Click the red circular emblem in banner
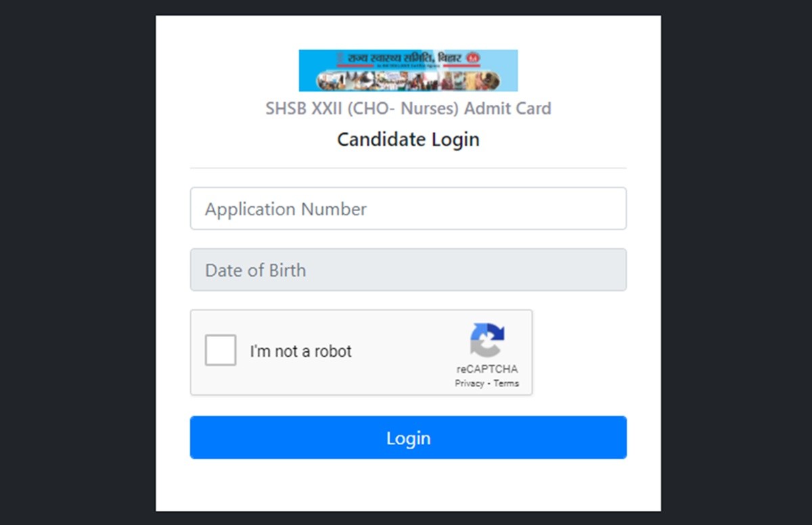 tap(472, 58)
